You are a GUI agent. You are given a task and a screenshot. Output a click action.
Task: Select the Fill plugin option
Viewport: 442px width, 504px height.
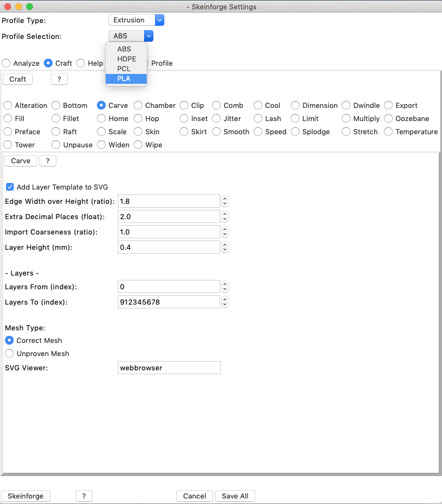coord(8,119)
